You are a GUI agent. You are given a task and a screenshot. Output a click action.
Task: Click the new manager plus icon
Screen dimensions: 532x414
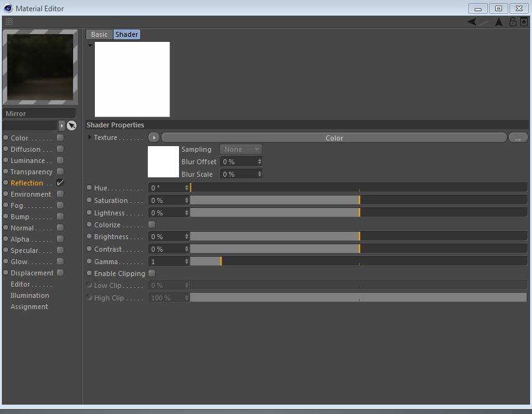[x=524, y=22]
